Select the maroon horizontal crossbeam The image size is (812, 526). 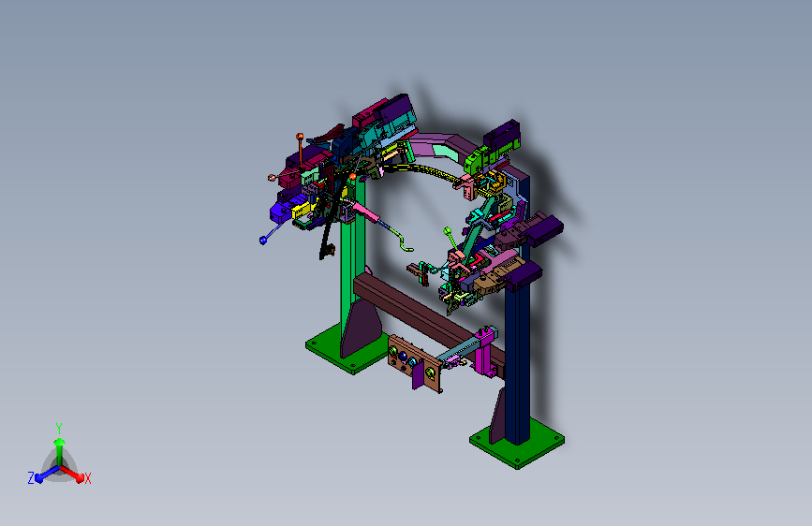(x=424, y=315)
